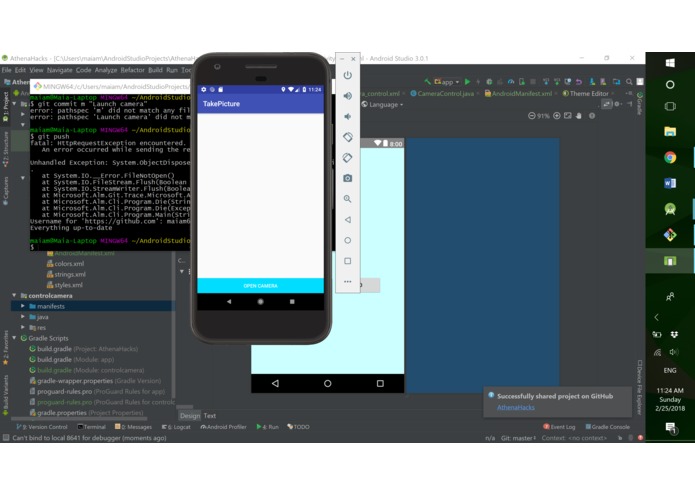Open the Gradle Console tool window
Image resolution: width=695 pixels, height=494 pixels.
tap(607, 427)
